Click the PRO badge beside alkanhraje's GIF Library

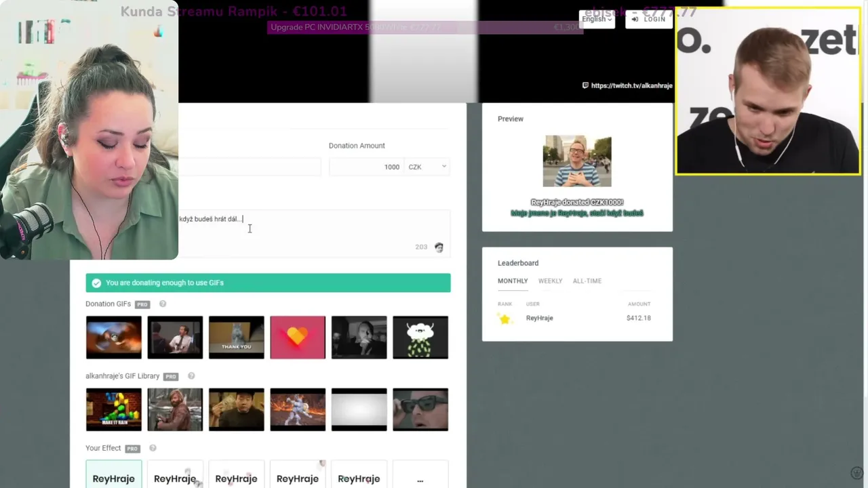pyautogui.click(x=170, y=376)
